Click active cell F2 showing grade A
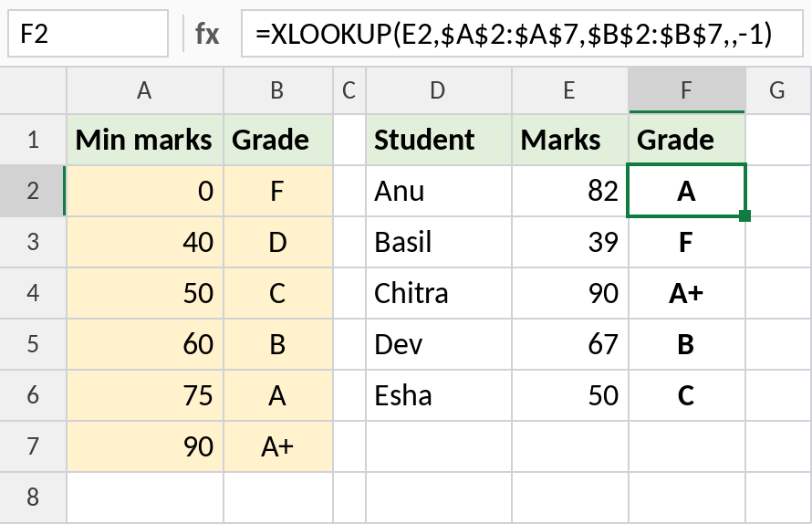Viewport: 812px width, 524px height. tap(686, 190)
